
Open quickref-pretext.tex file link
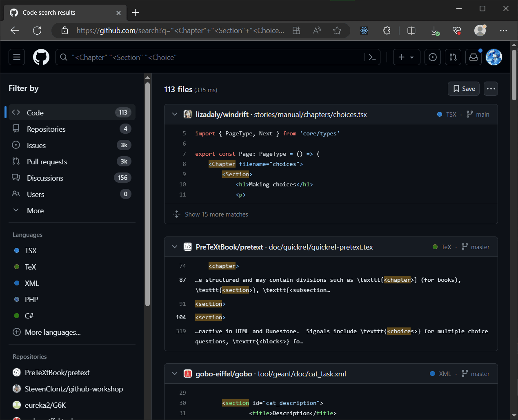(x=320, y=247)
